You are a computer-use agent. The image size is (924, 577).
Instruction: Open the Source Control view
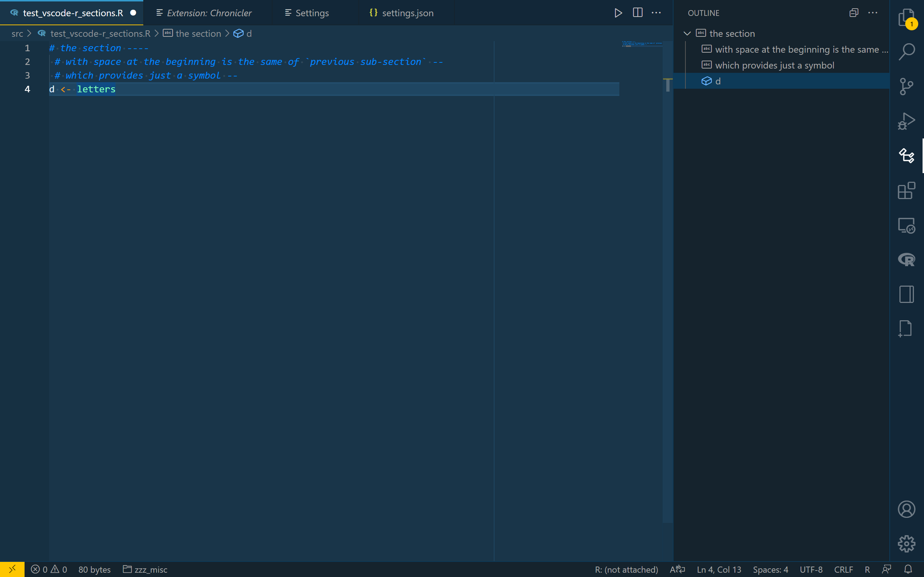906,86
